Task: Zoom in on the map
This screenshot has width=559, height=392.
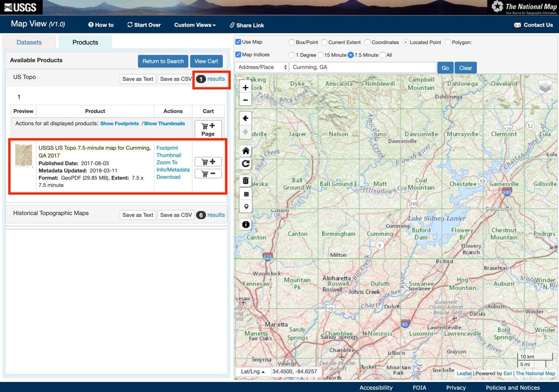Action: tap(245, 88)
